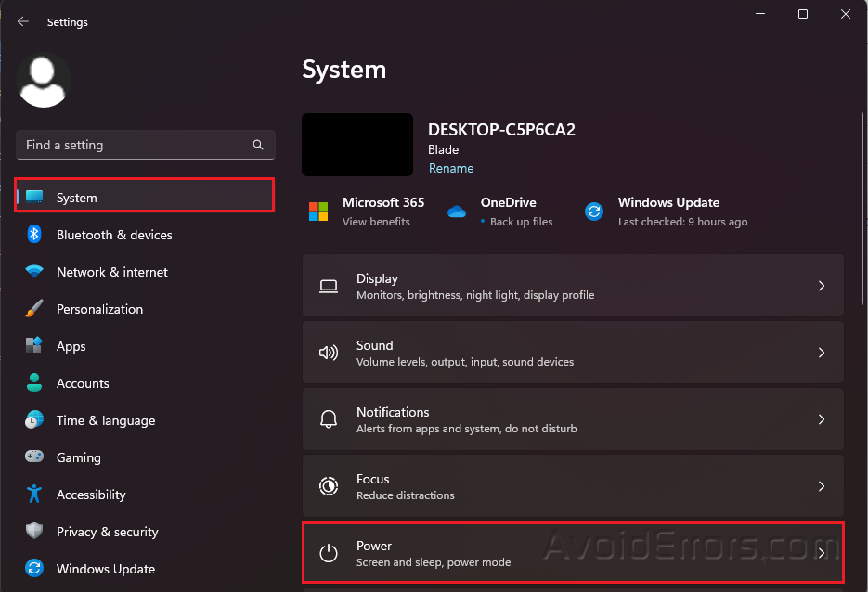Click the Accessibility figure icon
Viewport: 868px width, 592px height.
coord(34,495)
